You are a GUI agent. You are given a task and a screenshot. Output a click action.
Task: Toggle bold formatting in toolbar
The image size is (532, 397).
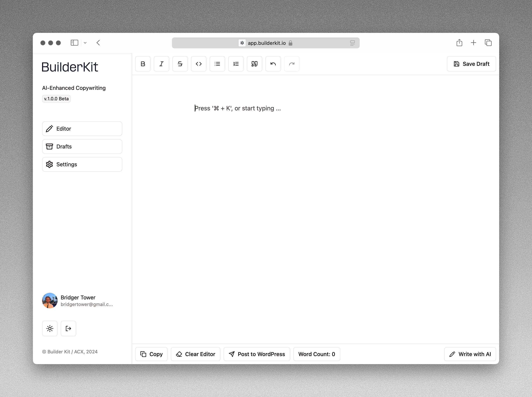143,64
